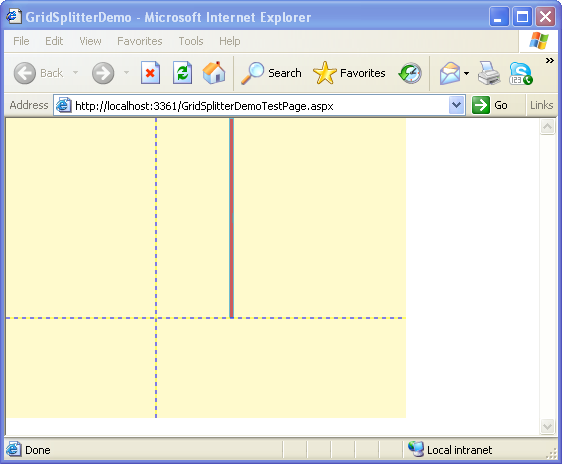Click the Forward navigation button
The height and width of the screenshot is (464, 562).
pyautogui.click(x=103, y=73)
